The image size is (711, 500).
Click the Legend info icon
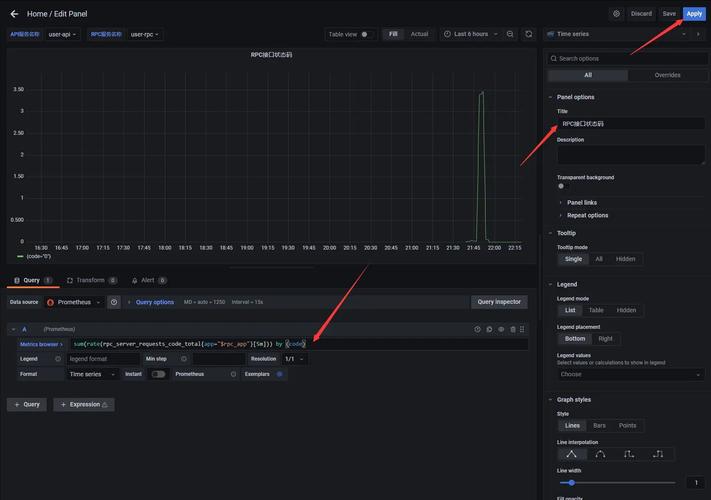(58, 359)
